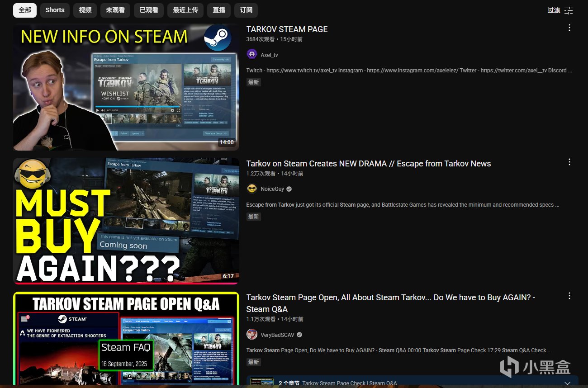Click NoiceGuy channel avatar
Screen dimensions: 588x388
click(x=252, y=189)
